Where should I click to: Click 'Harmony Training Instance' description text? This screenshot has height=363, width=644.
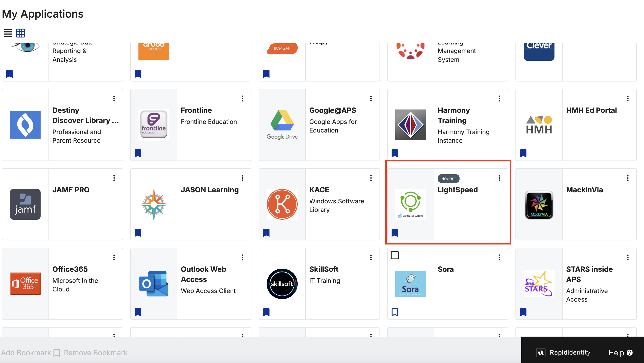coord(464,136)
